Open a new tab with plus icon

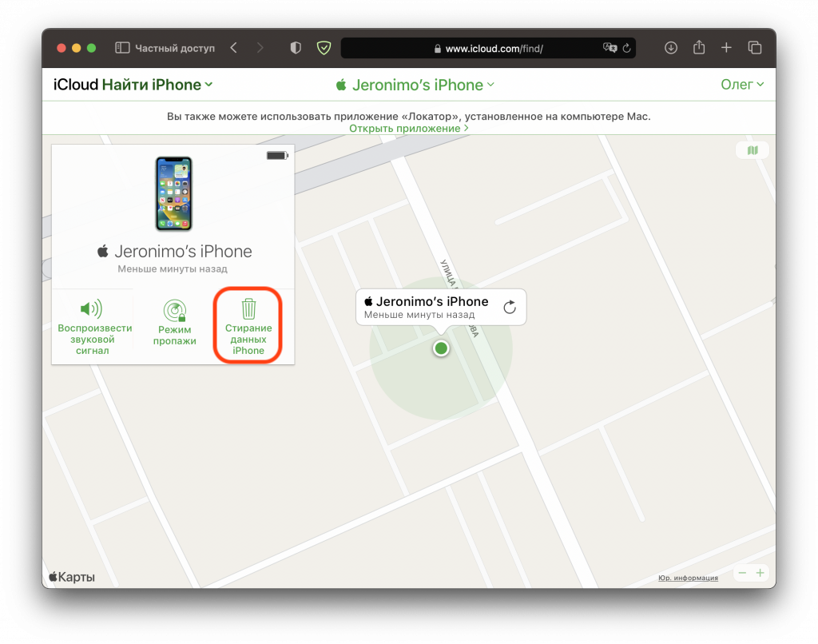(726, 48)
